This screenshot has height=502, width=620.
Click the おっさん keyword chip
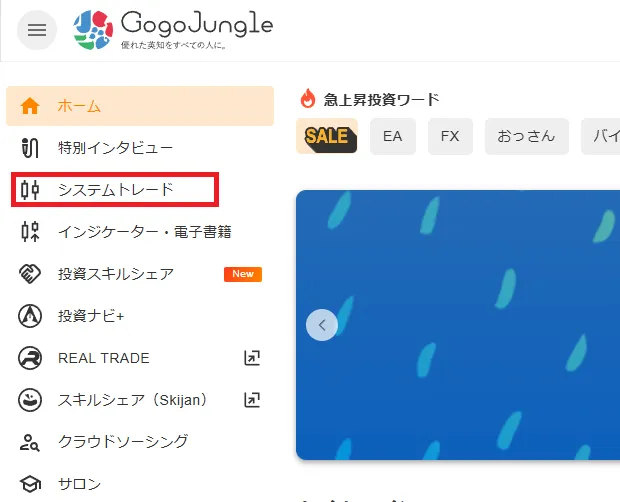527,136
